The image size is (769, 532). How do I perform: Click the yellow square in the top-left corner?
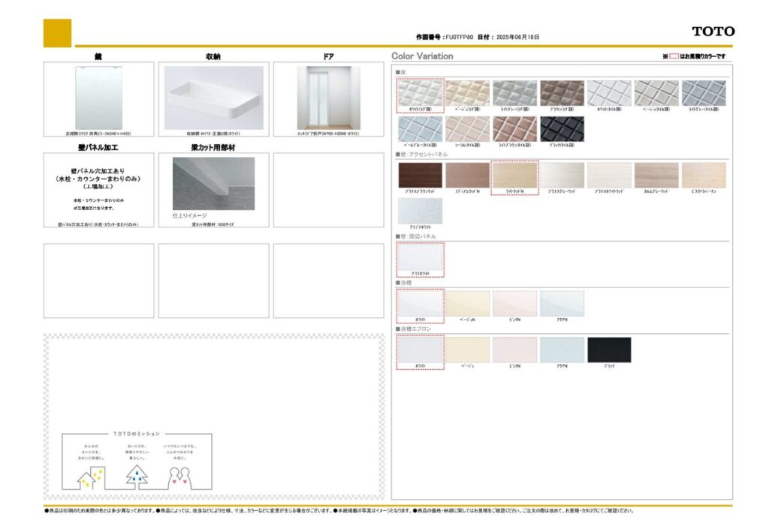pyautogui.click(x=58, y=33)
